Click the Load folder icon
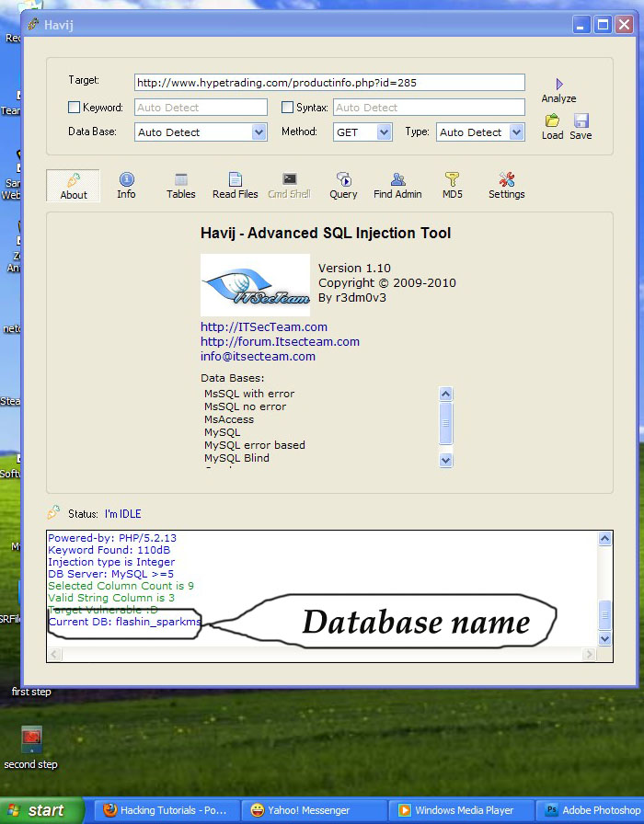Viewport: 644px width, 824px height. pos(552,120)
